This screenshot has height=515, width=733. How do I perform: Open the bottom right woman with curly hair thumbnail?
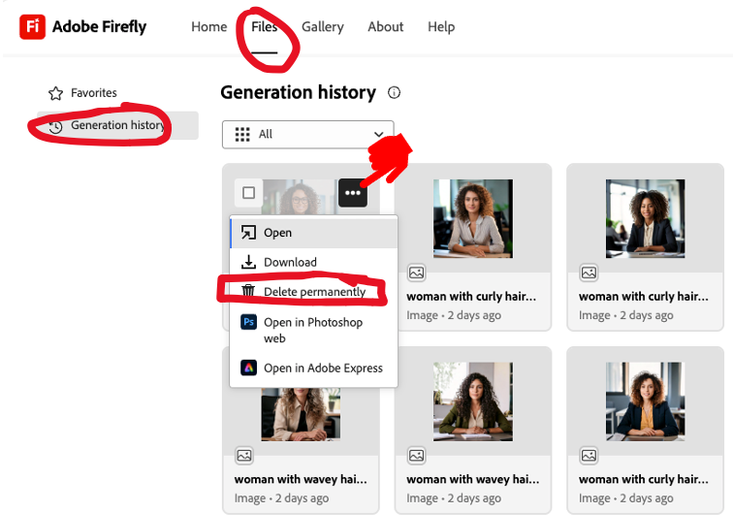tap(644, 400)
